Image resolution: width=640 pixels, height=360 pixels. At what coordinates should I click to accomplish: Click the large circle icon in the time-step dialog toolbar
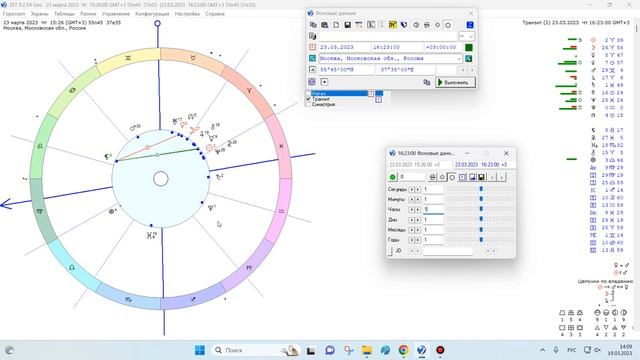click(x=452, y=177)
